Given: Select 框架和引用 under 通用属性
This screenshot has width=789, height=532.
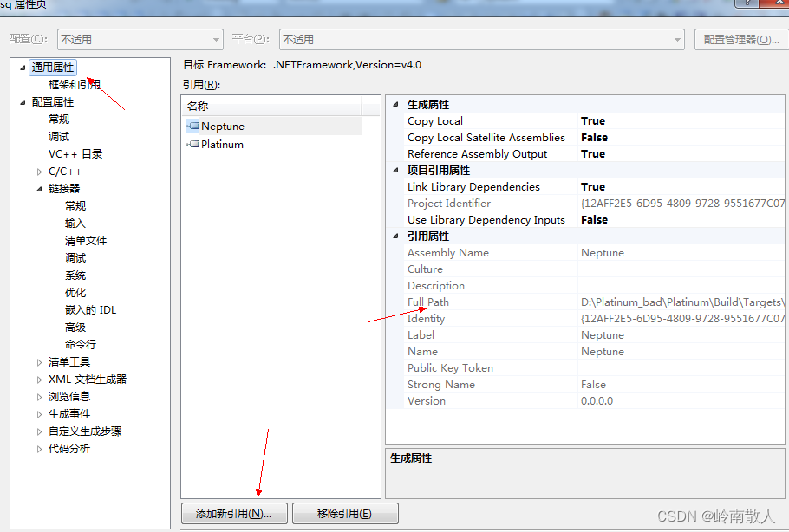Looking at the screenshot, I should click(x=75, y=83).
